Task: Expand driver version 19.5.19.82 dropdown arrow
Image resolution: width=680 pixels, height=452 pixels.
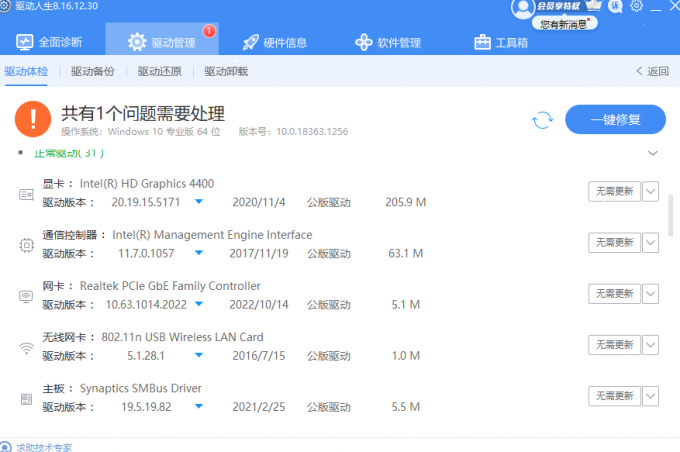Action: click(199, 406)
